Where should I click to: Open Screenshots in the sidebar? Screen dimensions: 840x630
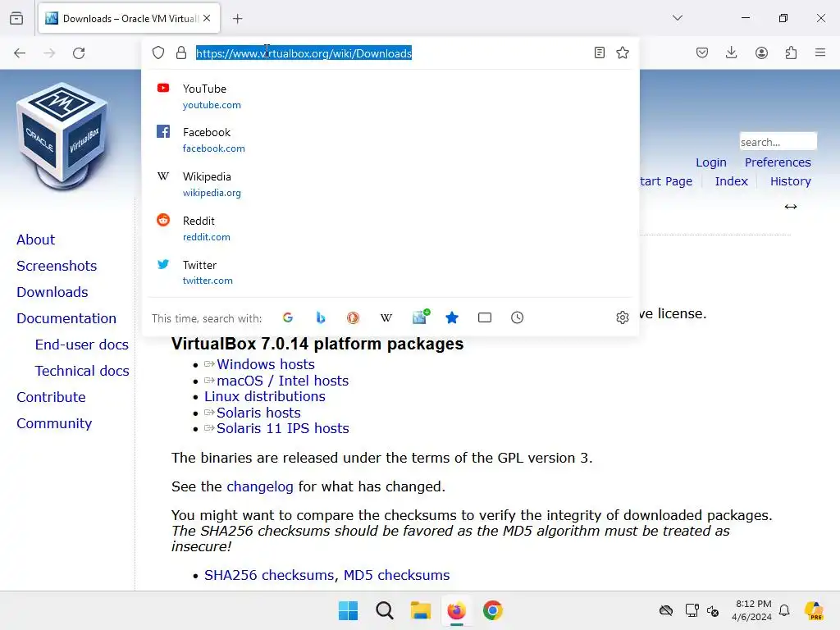[x=57, y=266]
